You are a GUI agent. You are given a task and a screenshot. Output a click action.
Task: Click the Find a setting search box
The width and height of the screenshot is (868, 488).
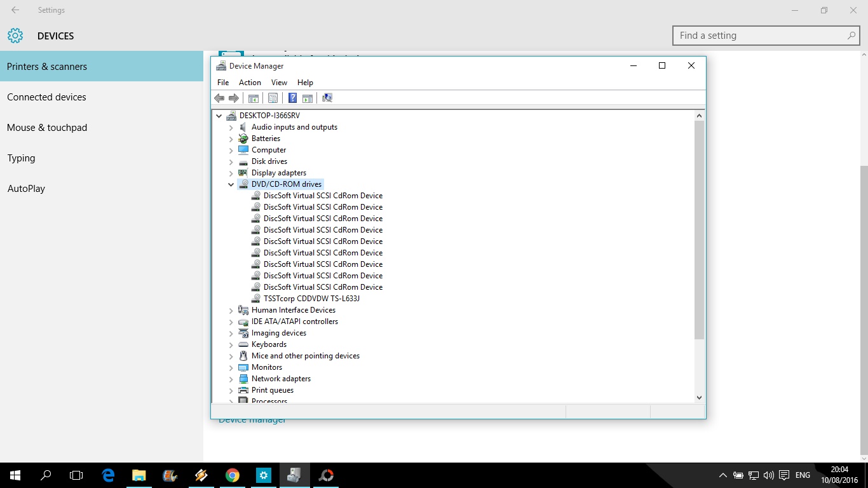click(763, 36)
